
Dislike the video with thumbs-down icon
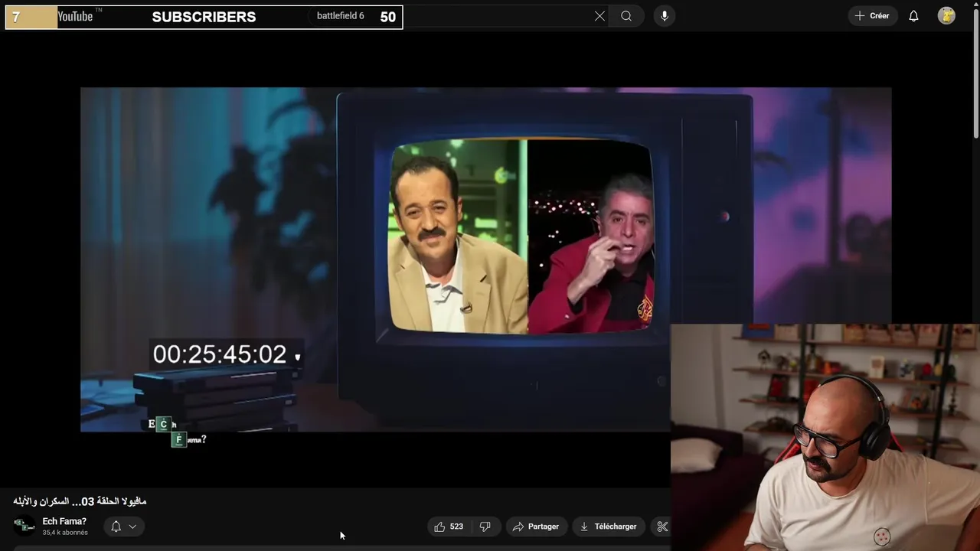(x=485, y=527)
